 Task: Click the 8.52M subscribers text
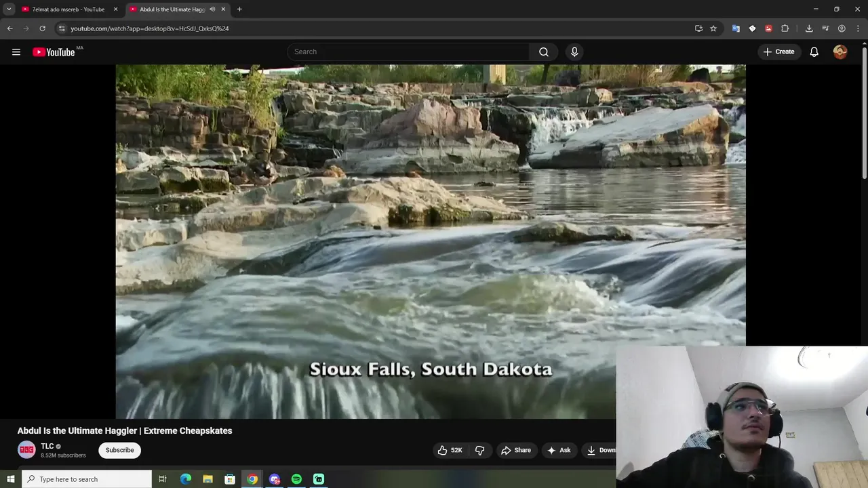tap(63, 455)
